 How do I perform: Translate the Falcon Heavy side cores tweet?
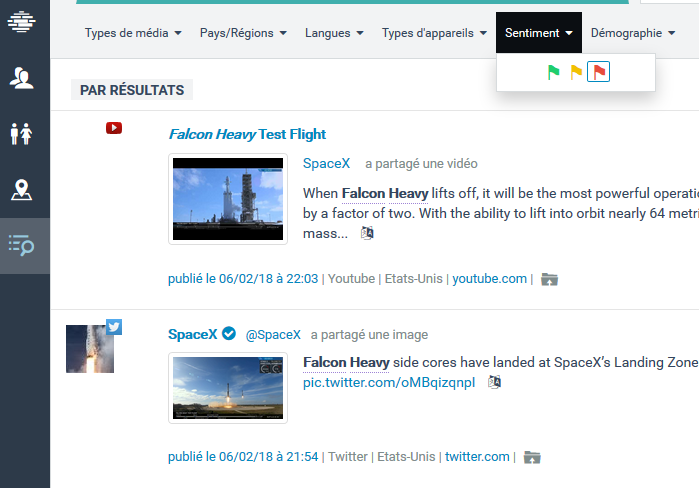(494, 382)
